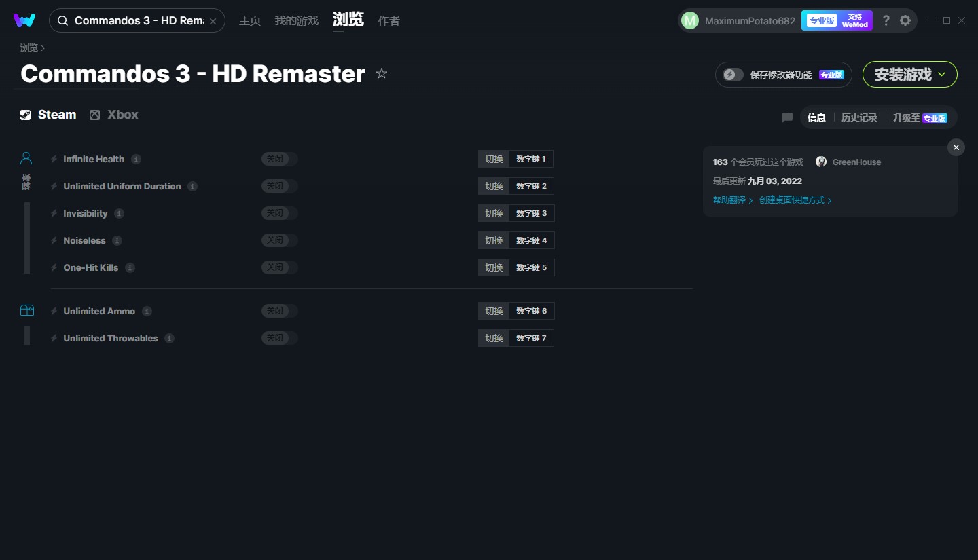Click the Infinite Health info icon
This screenshot has height=560, width=978.
coord(136,159)
